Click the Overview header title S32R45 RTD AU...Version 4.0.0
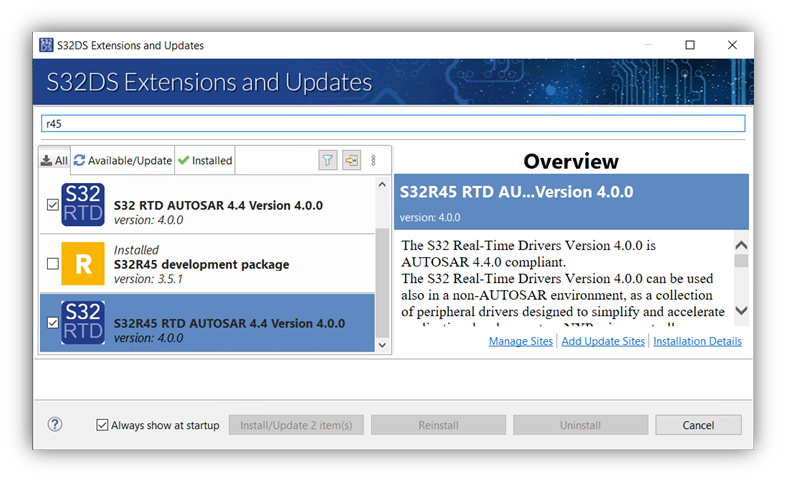The height and width of the screenshot is (482, 786). click(516, 192)
